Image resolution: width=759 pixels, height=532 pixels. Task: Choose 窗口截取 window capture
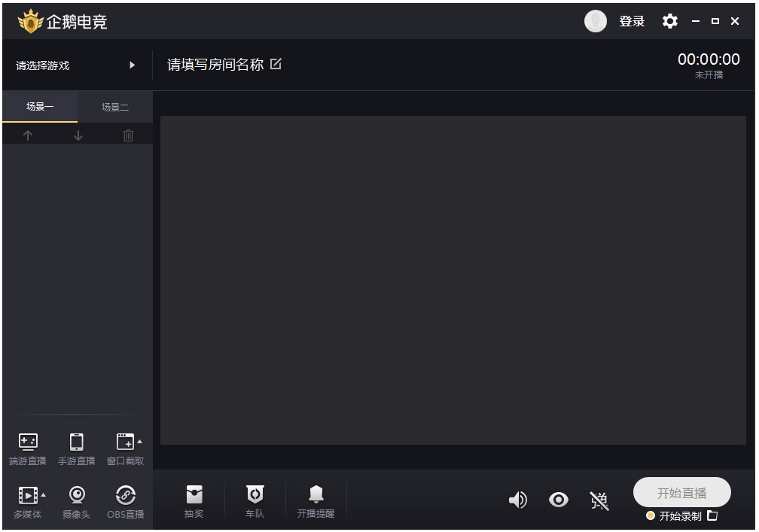pos(125,449)
